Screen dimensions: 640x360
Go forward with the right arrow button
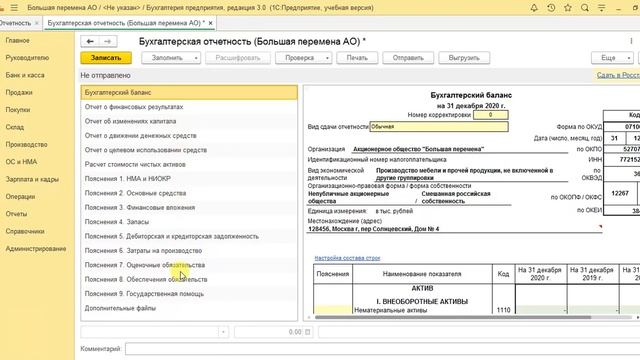(x=108, y=41)
